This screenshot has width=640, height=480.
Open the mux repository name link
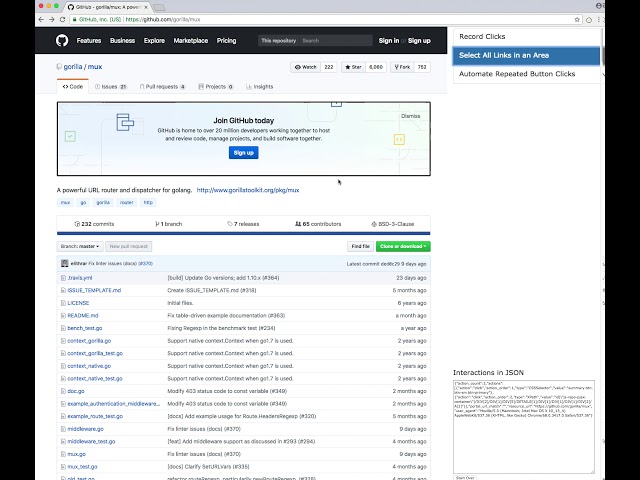tap(95, 67)
